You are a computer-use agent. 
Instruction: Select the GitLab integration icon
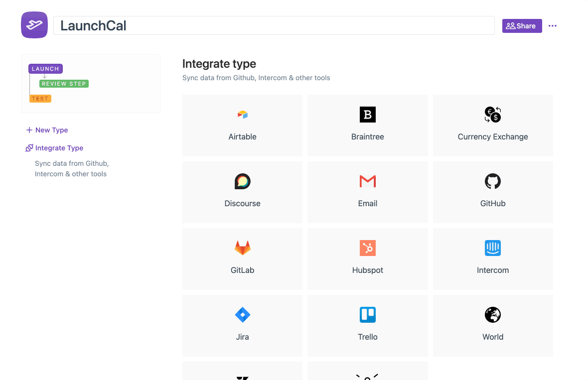pyautogui.click(x=242, y=248)
